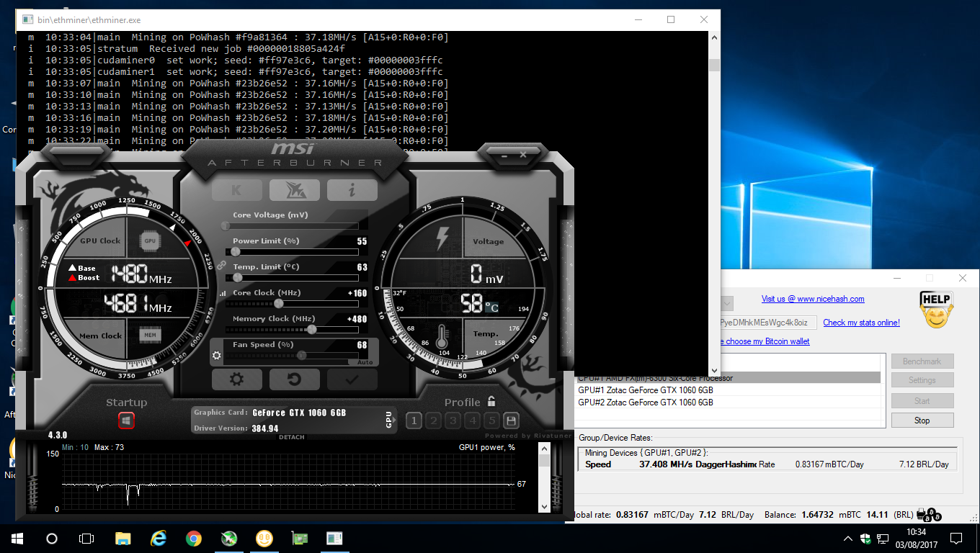
Task: Click the Benchmark button in NiceHash
Action: point(922,361)
